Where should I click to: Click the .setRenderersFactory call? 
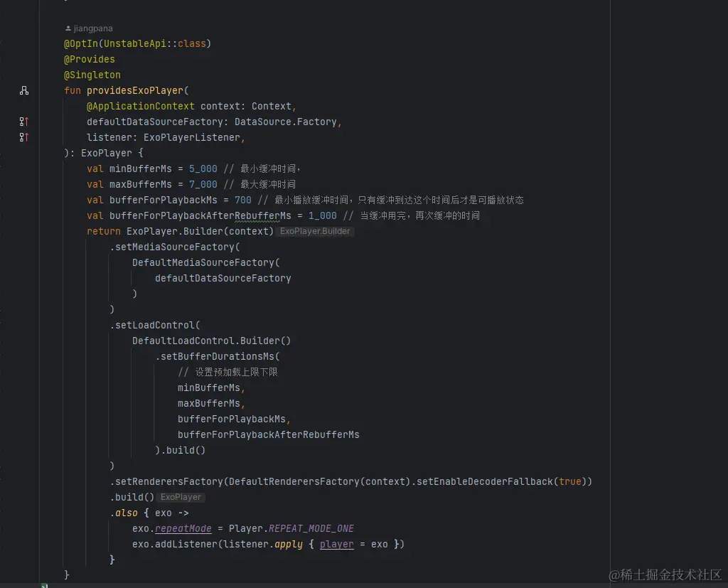166,481
